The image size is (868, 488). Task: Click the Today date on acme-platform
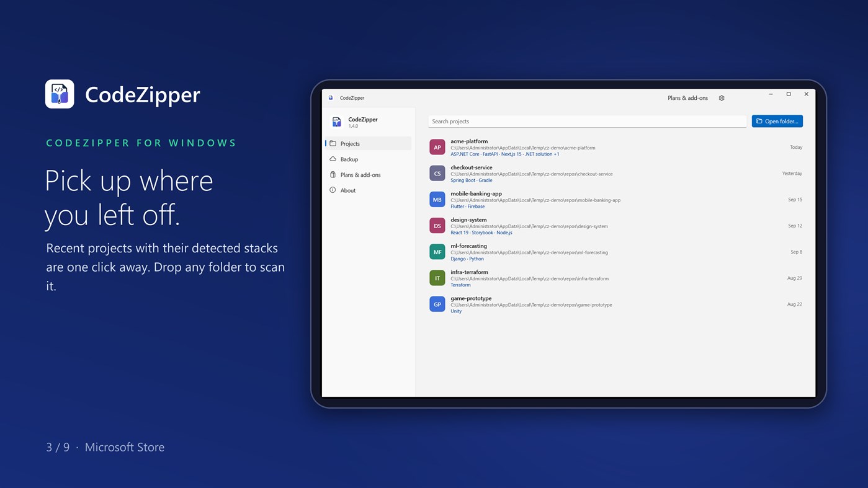pos(796,148)
